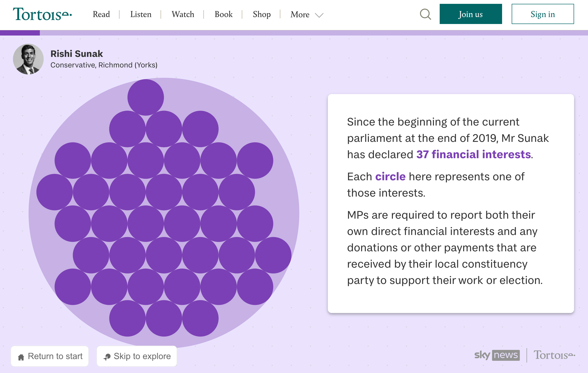Click the Sign in button

(x=543, y=14)
